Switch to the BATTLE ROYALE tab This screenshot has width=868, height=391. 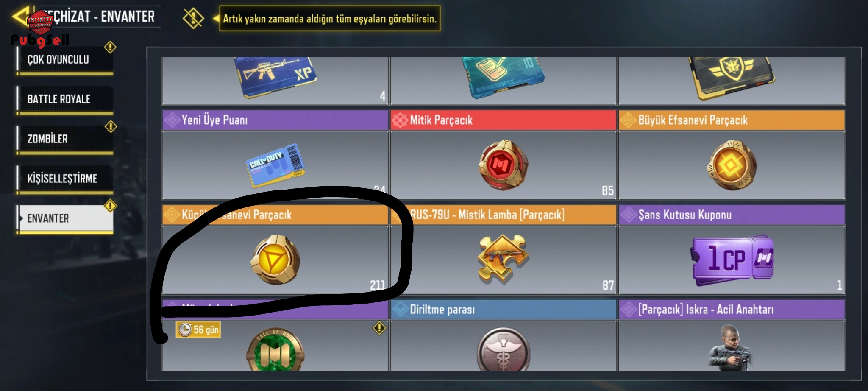pyautogui.click(x=65, y=100)
